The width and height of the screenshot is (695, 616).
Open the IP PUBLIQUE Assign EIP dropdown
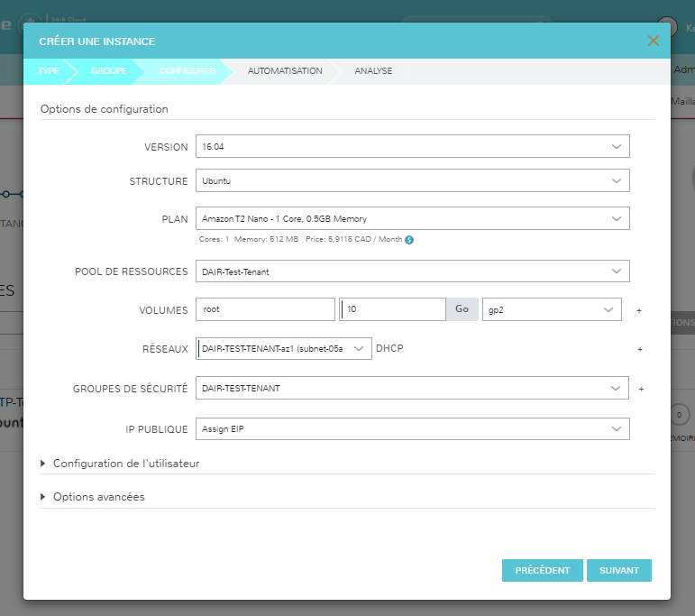pos(412,429)
